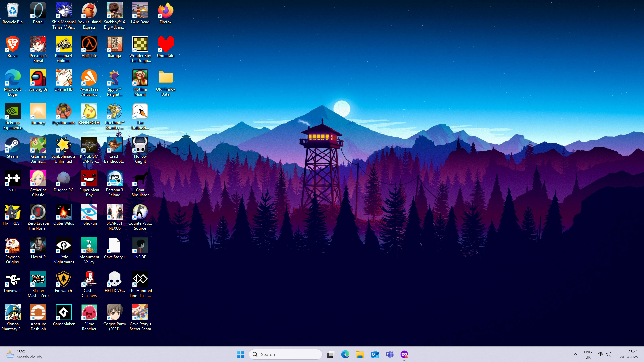Open Outlook from the taskbar

pyautogui.click(x=375, y=354)
